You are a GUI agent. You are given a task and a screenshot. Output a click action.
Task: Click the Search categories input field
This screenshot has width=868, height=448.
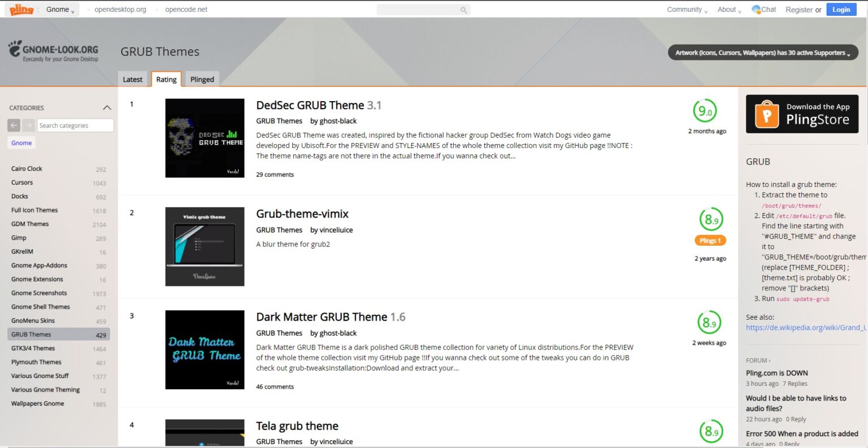click(x=75, y=125)
